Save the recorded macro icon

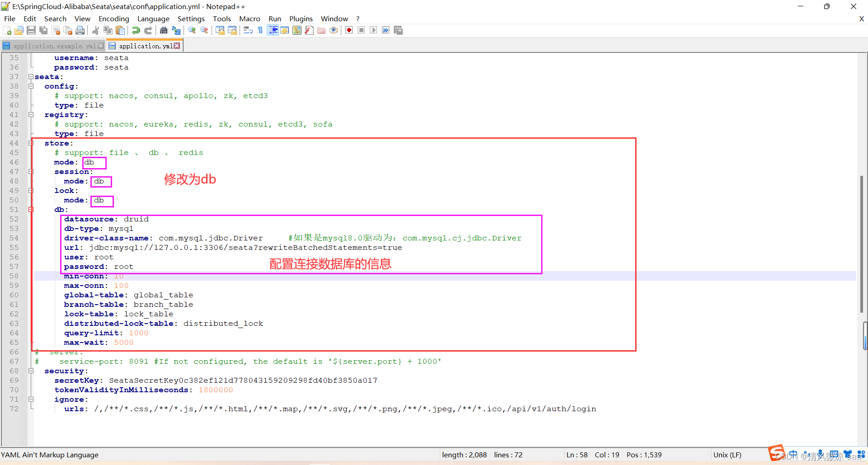pos(398,30)
